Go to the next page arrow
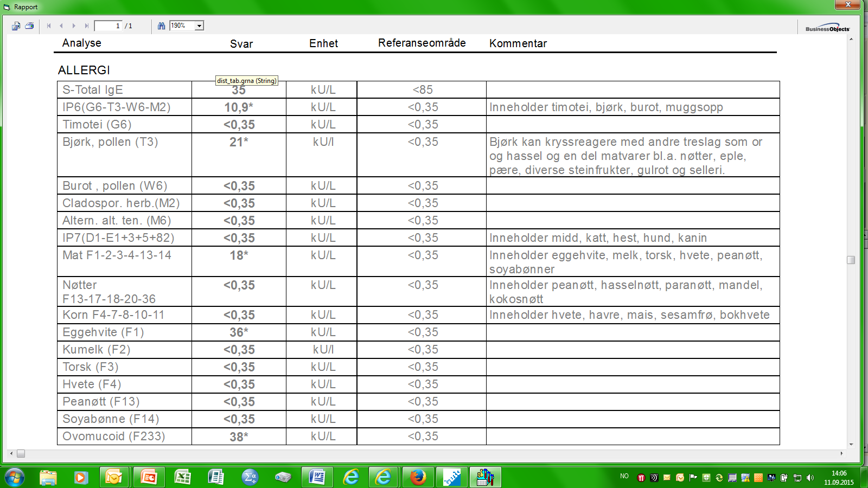This screenshot has height=488, width=868. point(74,25)
